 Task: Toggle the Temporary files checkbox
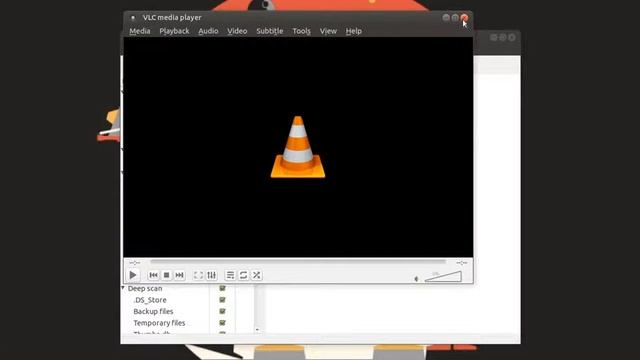(222, 322)
